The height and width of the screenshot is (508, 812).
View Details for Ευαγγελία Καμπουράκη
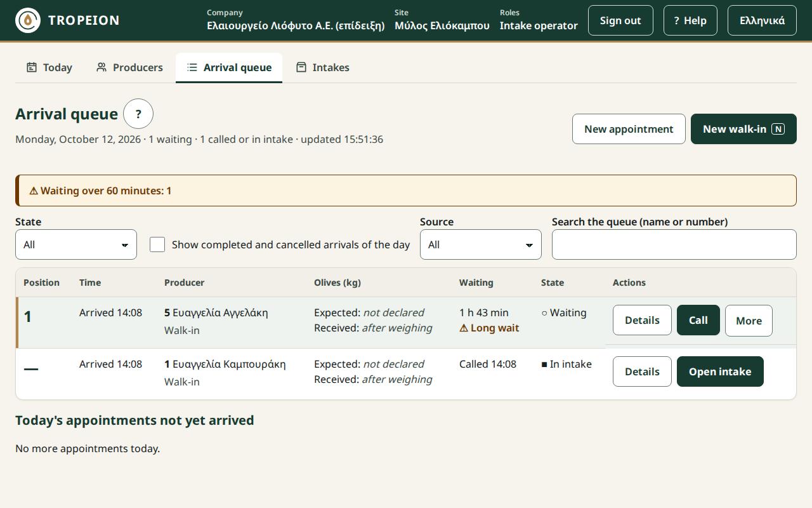tap(642, 371)
